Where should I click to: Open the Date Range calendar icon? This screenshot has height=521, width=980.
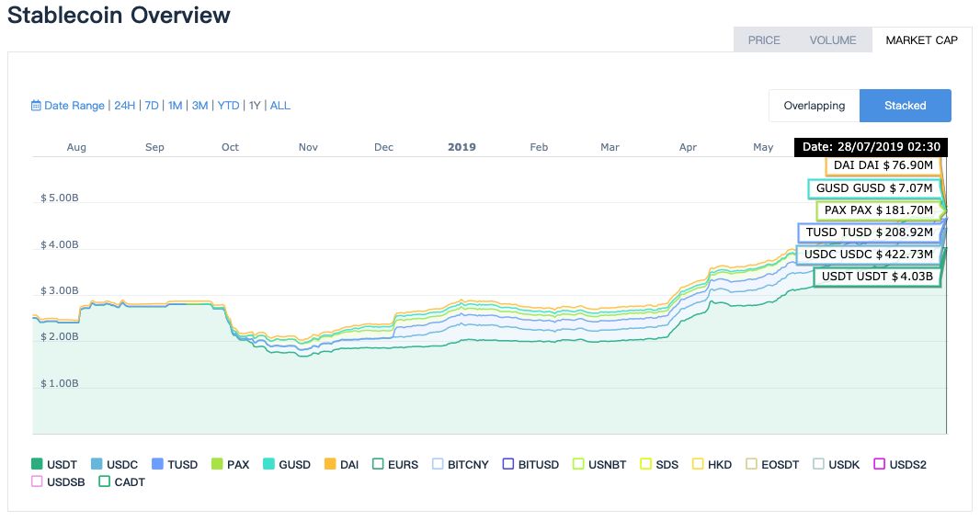36,106
